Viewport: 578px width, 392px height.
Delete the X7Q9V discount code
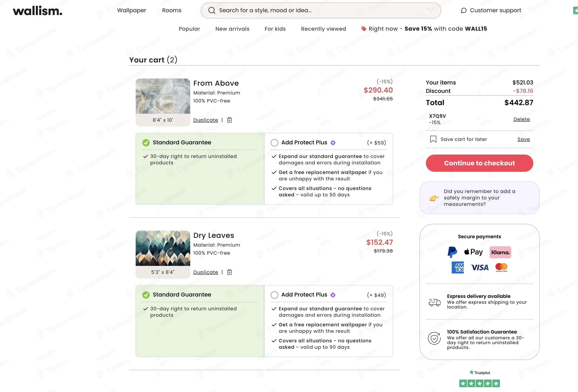521,119
